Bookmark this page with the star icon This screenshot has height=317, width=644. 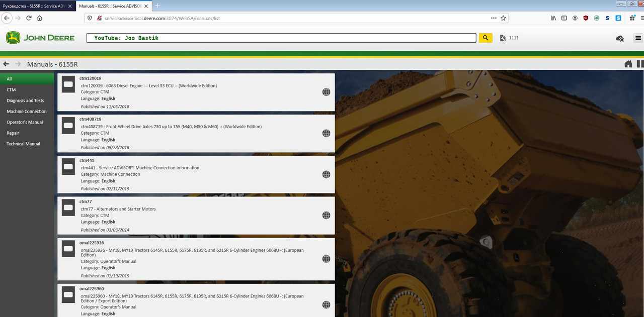(x=503, y=18)
